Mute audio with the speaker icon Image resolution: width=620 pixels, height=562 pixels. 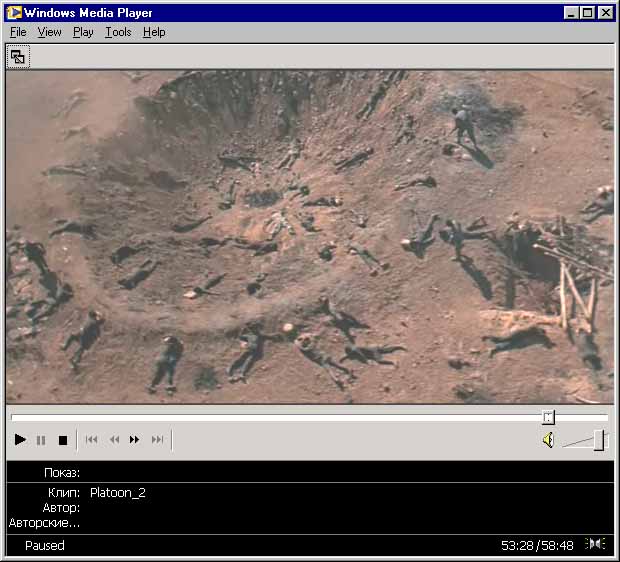pos(548,440)
